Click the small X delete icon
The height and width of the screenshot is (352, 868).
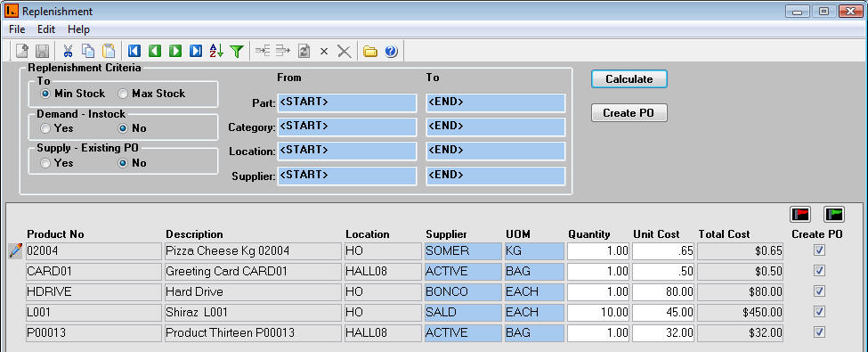coord(324,52)
